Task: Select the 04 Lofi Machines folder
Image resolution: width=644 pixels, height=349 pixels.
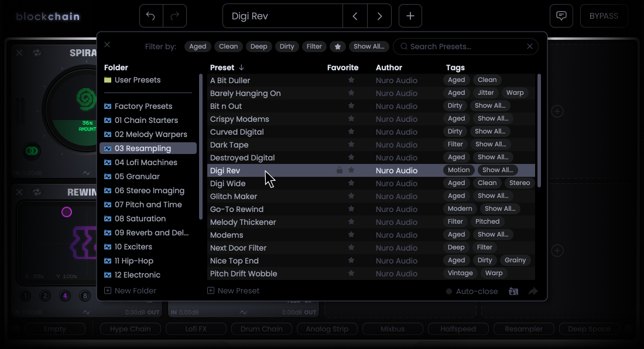Action: pyautogui.click(x=148, y=163)
